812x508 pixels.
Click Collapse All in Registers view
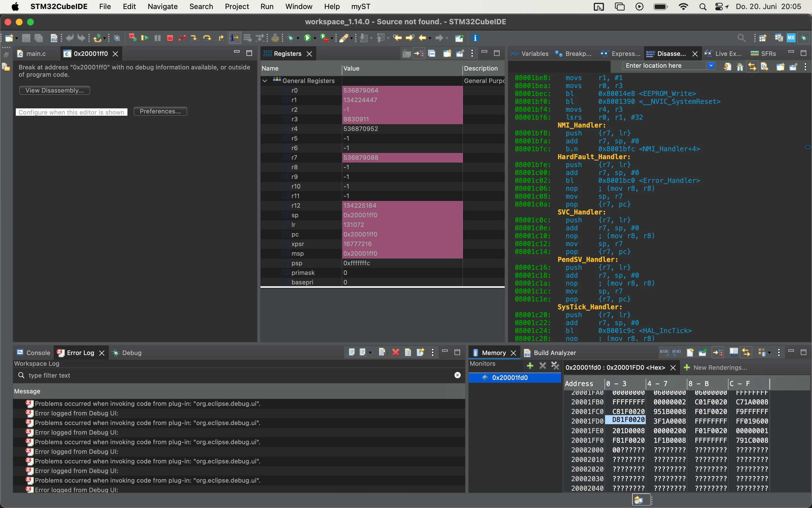[432, 53]
